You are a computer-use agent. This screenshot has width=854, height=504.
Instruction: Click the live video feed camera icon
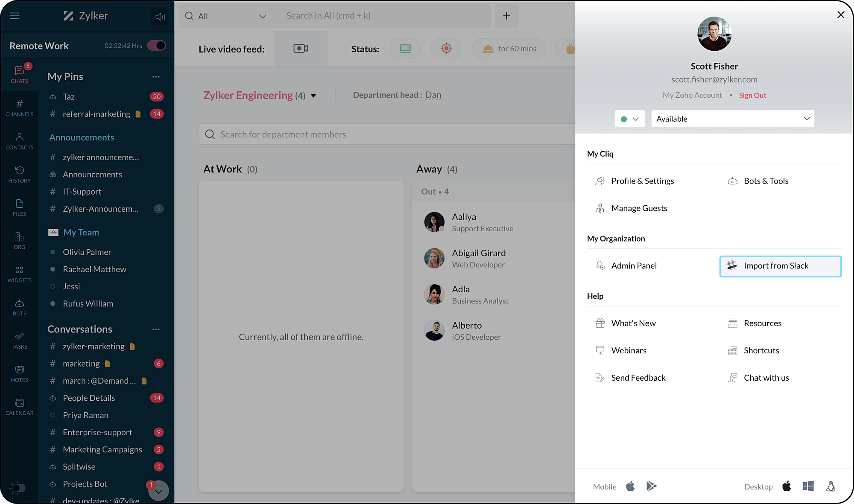(301, 49)
